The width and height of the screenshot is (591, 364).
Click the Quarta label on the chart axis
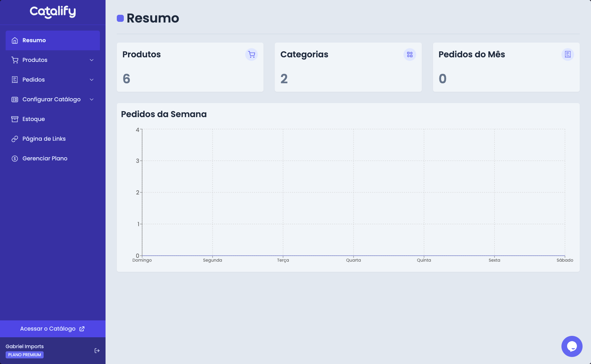tap(353, 260)
